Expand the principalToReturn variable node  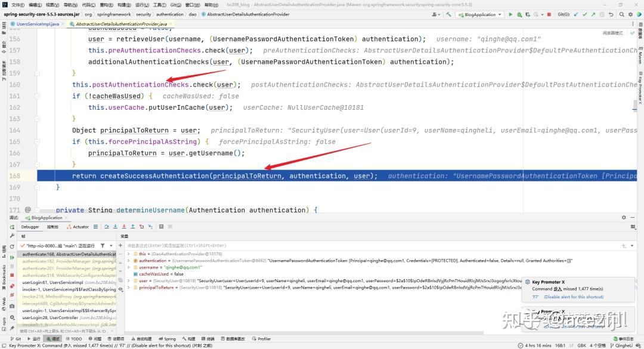[x=129, y=287]
